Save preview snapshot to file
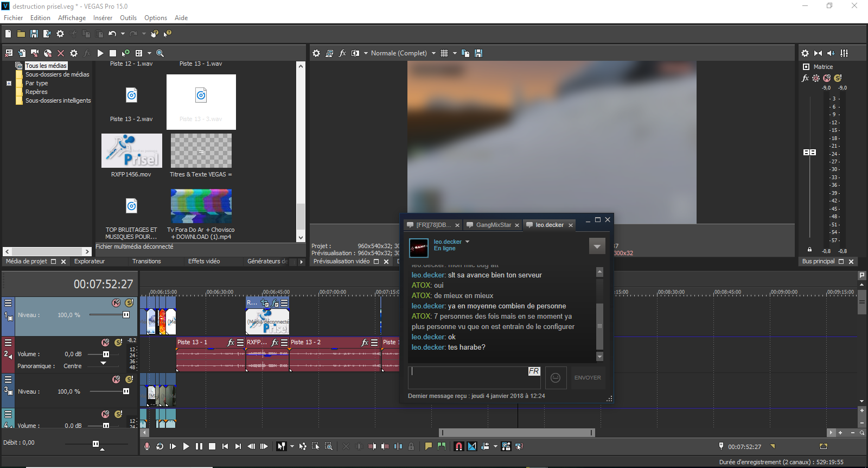 pyautogui.click(x=478, y=53)
